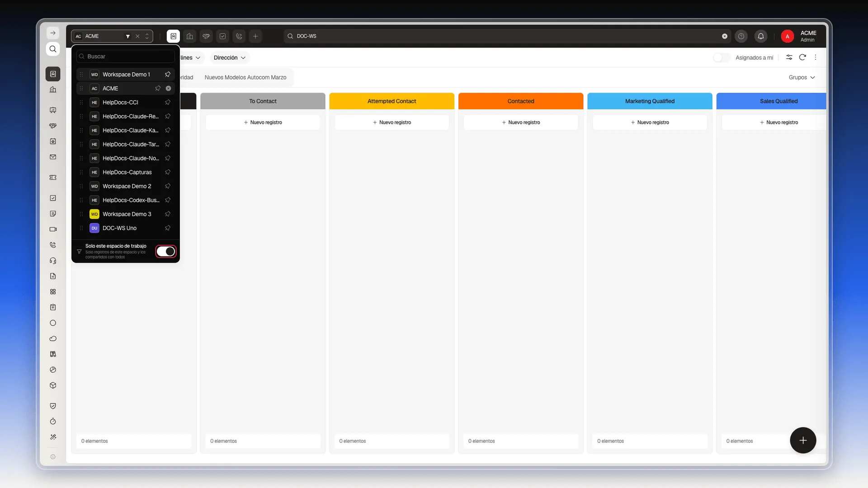Clear the ACME workspace selection X
The width and height of the screenshot is (868, 488).
click(x=137, y=36)
